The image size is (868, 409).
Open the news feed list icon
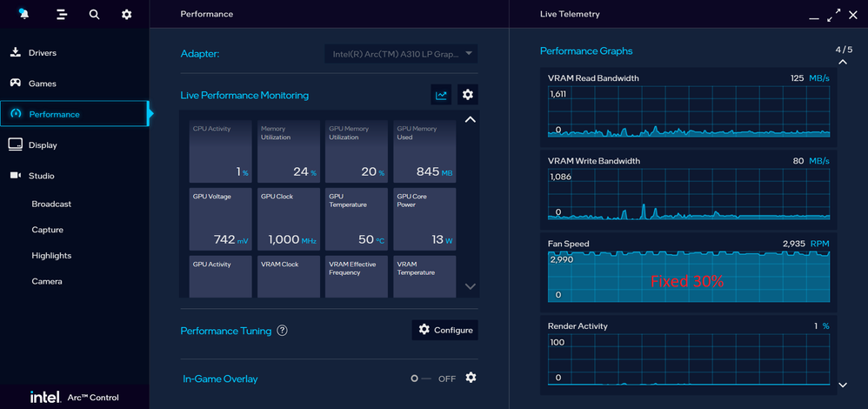click(x=62, y=15)
